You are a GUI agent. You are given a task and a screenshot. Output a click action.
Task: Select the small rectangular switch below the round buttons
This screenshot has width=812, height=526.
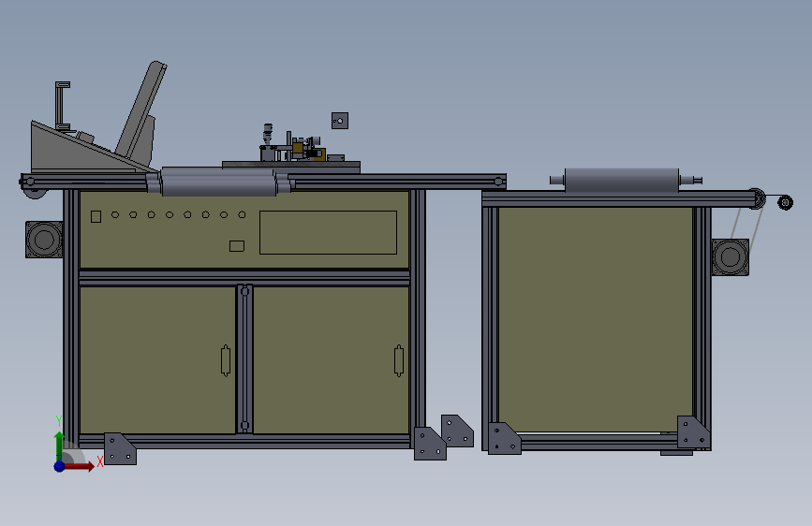point(237,246)
